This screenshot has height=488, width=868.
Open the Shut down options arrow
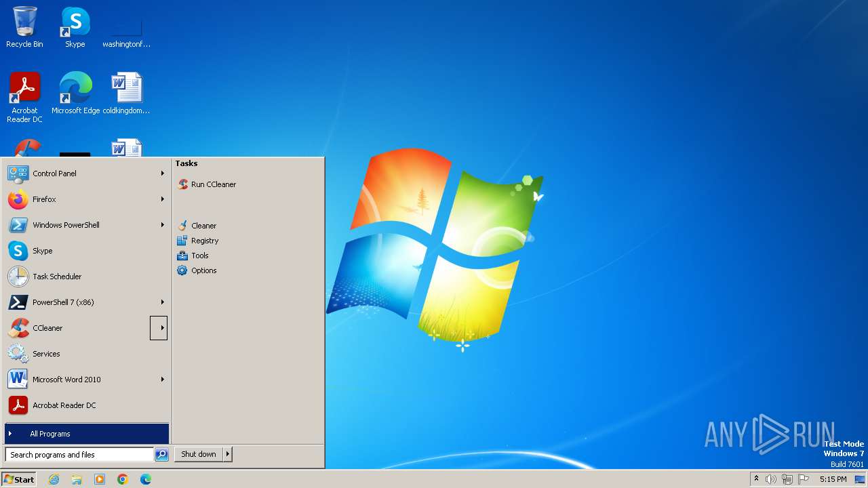tap(228, 455)
